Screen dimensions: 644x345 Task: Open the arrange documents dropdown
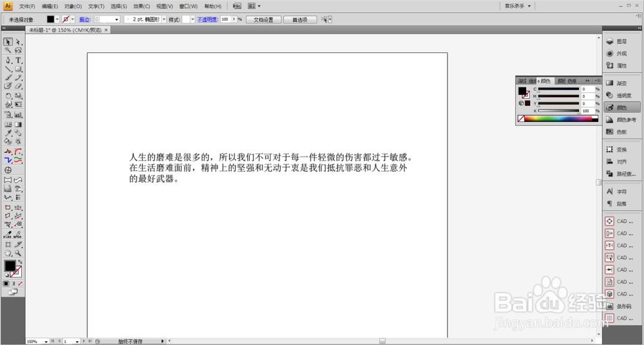point(254,6)
